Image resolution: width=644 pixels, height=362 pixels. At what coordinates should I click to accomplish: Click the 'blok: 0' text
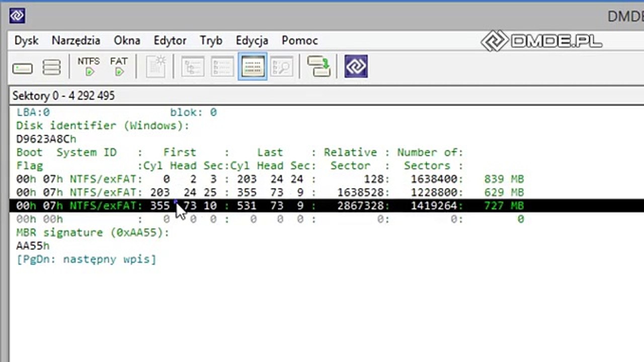[x=193, y=112]
